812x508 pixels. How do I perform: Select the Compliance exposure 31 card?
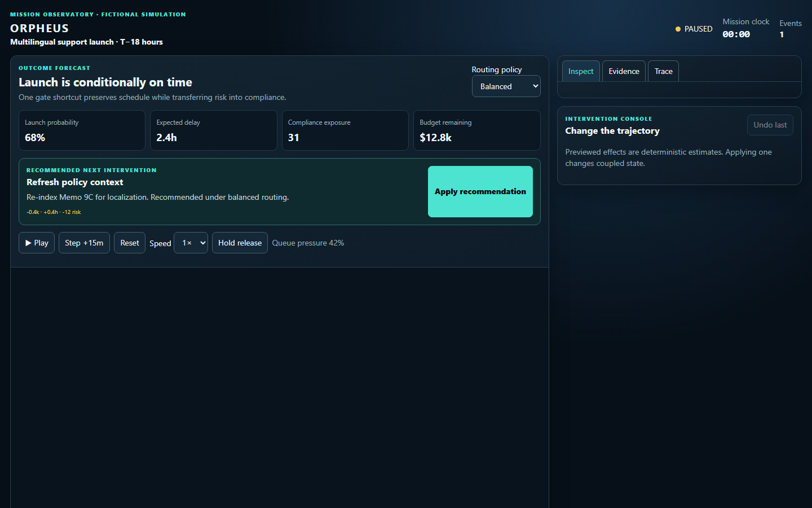point(345,130)
